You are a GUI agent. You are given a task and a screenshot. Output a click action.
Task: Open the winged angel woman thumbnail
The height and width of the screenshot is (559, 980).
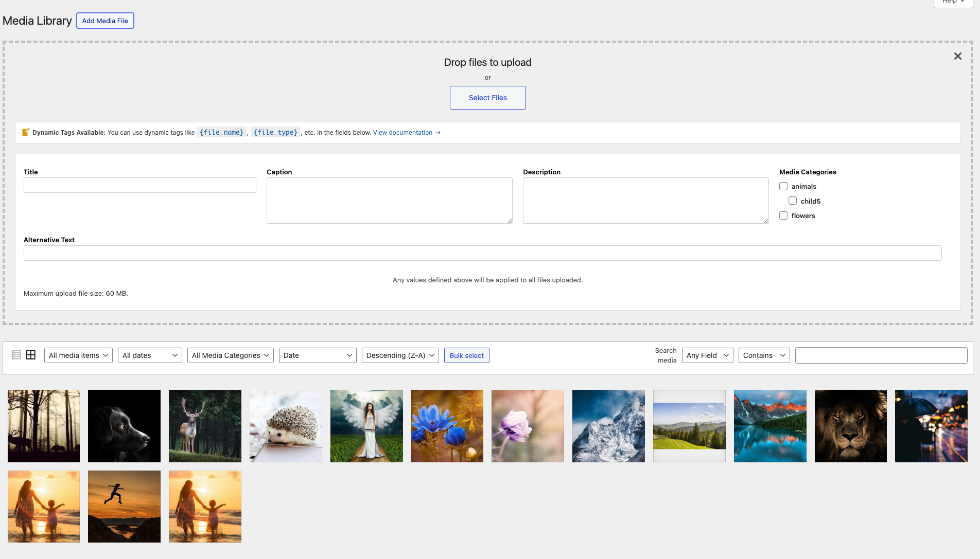tap(366, 426)
